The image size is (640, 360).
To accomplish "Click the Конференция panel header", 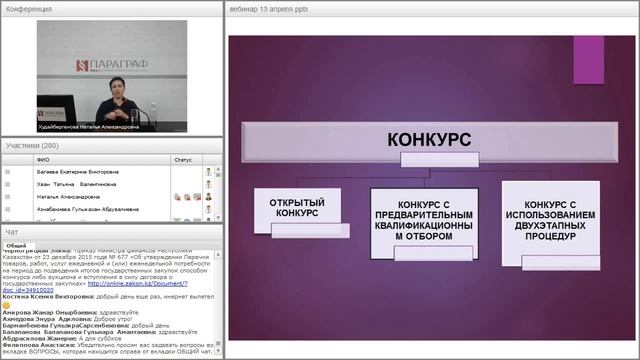I will [x=112, y=9].
